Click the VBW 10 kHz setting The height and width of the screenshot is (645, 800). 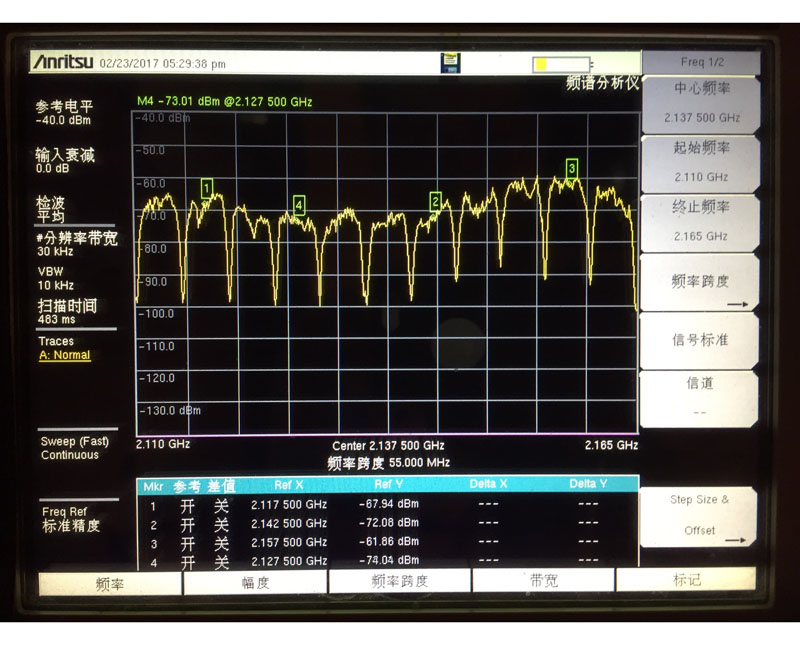click(x=56, y=278)
